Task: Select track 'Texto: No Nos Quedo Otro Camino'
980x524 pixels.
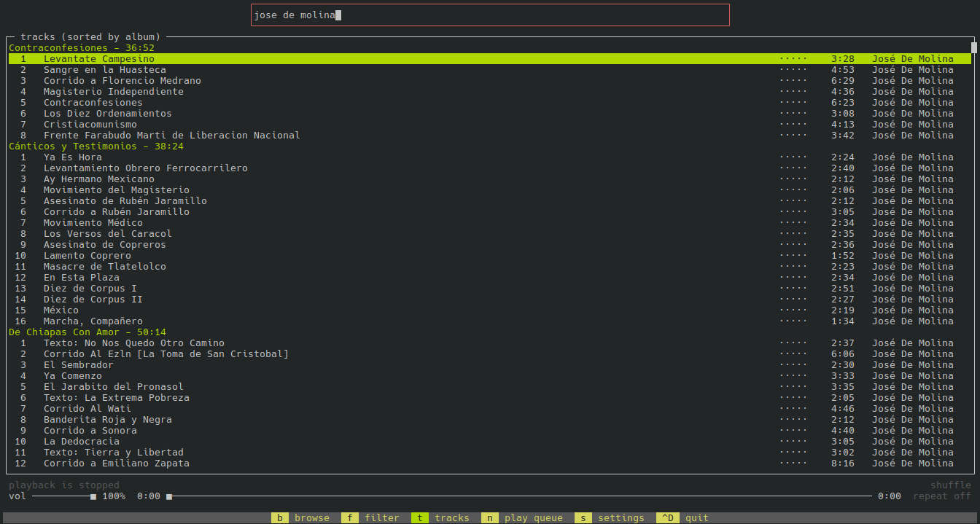Action: 490,343
